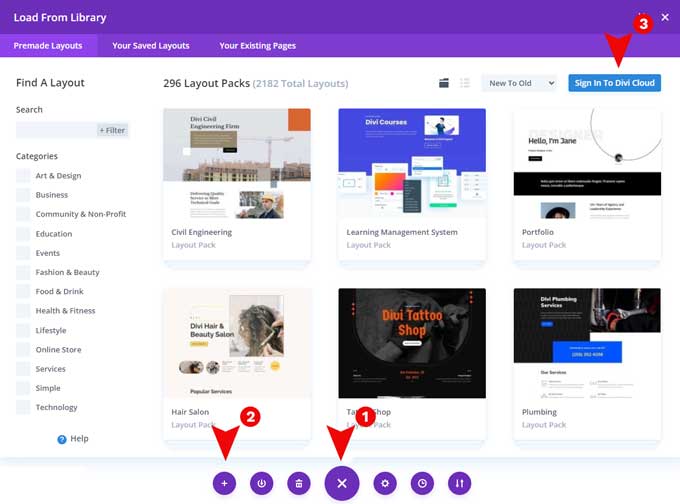The image size is (680, 504).
Task: Check the Services category
Action: (x=23, y=369)
